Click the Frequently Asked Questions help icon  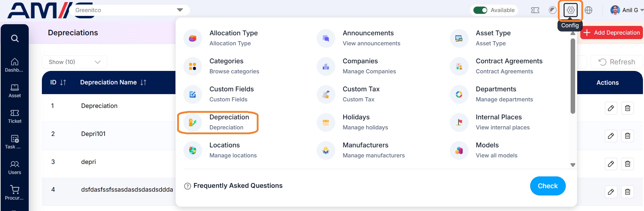pos(188,186)
